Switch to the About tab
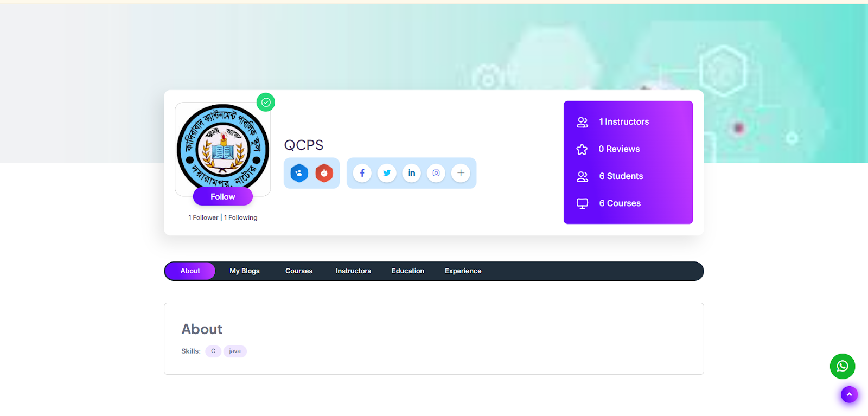868x416 pixels. click(190, 271)
